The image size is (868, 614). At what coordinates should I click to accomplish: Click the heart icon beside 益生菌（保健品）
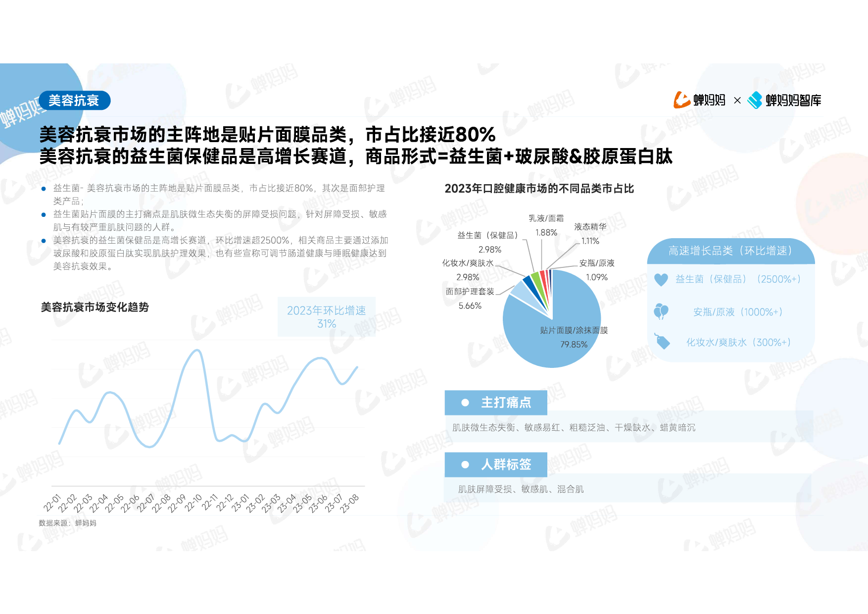point(661,280)
